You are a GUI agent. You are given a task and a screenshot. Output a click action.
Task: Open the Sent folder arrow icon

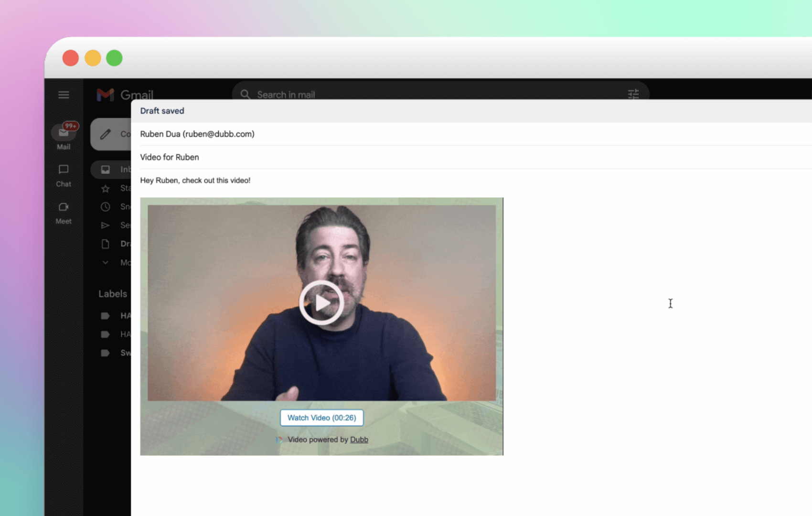click(x=106, y=226)
